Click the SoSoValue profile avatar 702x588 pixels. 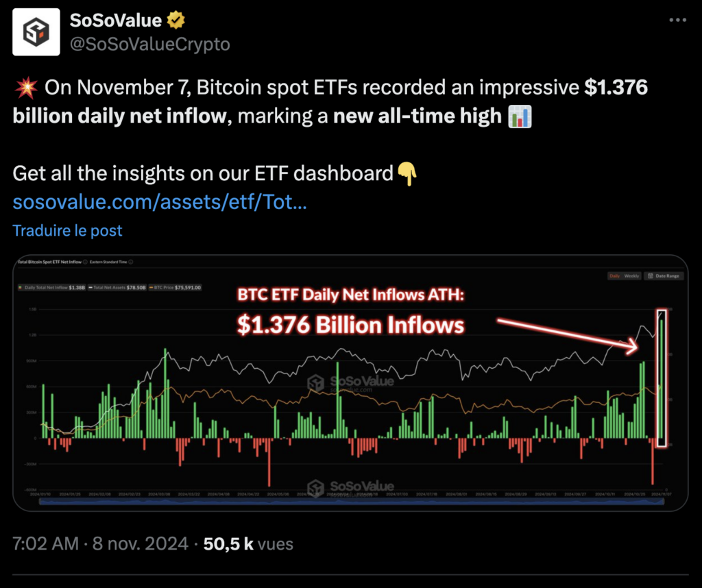click(35, 33)
